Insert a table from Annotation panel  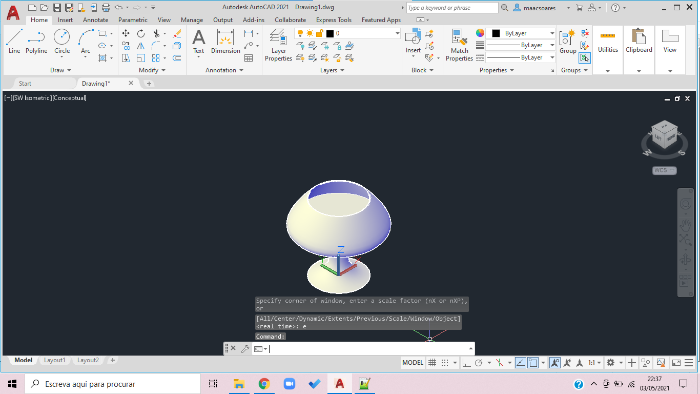click(249, 58)
